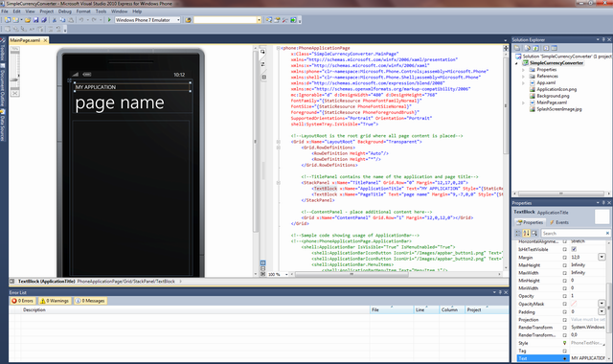Click Show All Files in Solution Explorer
Viewport: 613px width, 364px height.
coord(528,48)
